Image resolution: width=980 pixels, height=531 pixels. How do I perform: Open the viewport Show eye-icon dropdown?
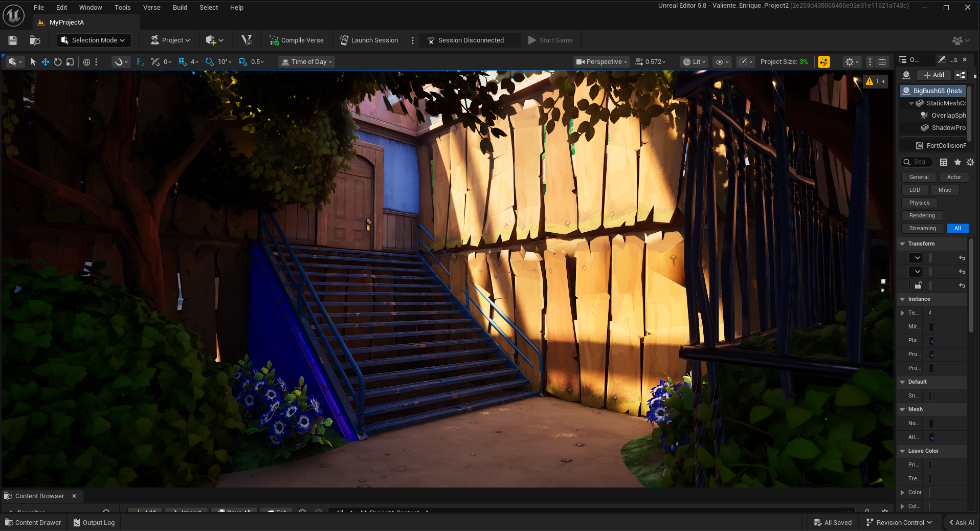click(723, 62)
